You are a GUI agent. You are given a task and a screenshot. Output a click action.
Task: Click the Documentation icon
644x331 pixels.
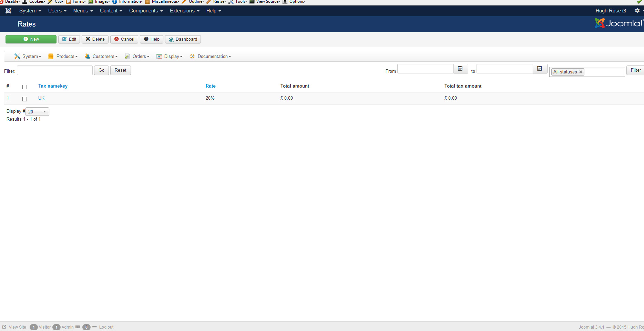coord(192,56)
